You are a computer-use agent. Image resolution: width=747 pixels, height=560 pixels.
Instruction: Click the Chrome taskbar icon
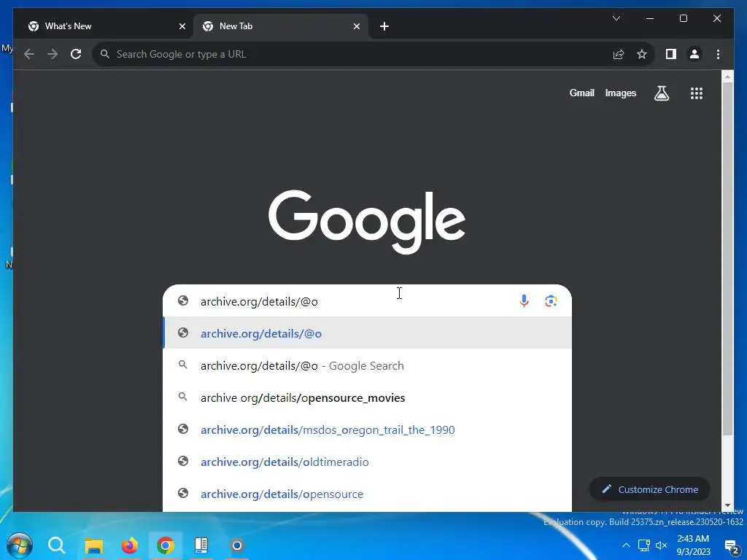coord(166,545)
